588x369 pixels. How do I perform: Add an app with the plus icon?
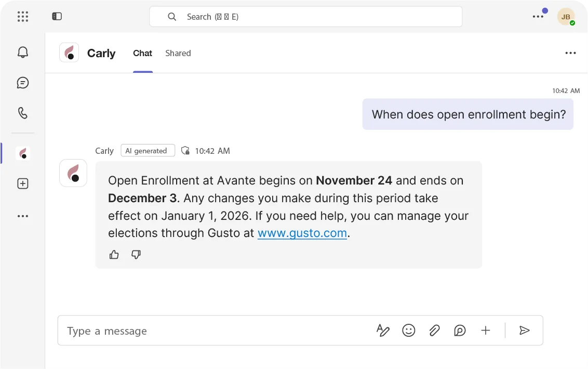23,183
